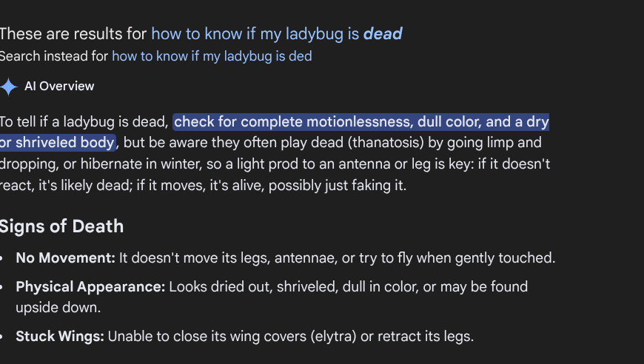The width and height of the screenshot is (644, 364).
Task: Select the bold "Physical Appearance:" label
Action: [90, 286]
